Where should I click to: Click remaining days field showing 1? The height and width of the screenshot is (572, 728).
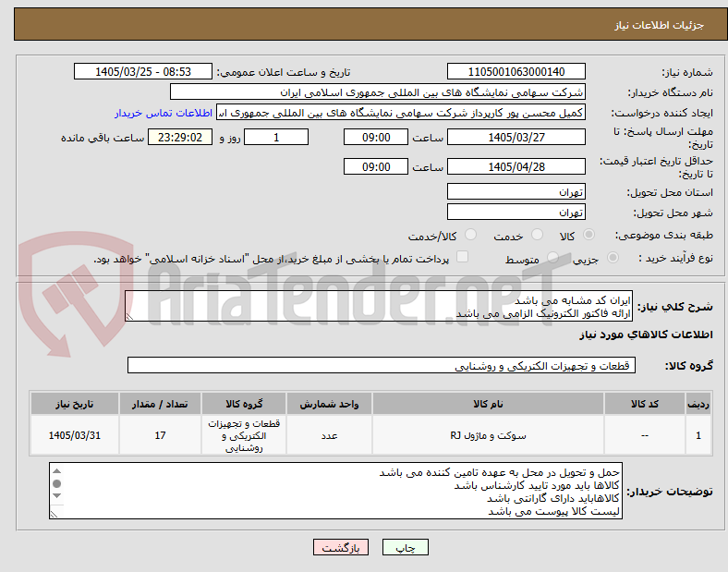tap(276, 137)
